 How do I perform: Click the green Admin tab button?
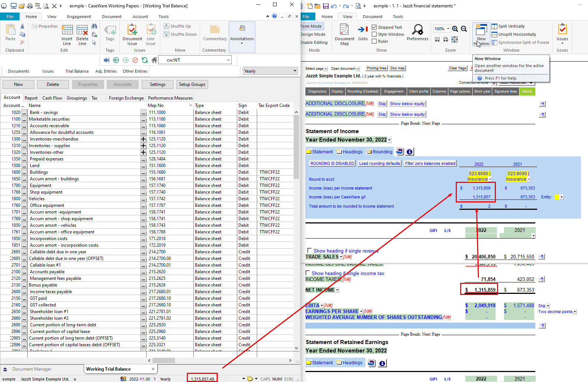pos(527,91)
